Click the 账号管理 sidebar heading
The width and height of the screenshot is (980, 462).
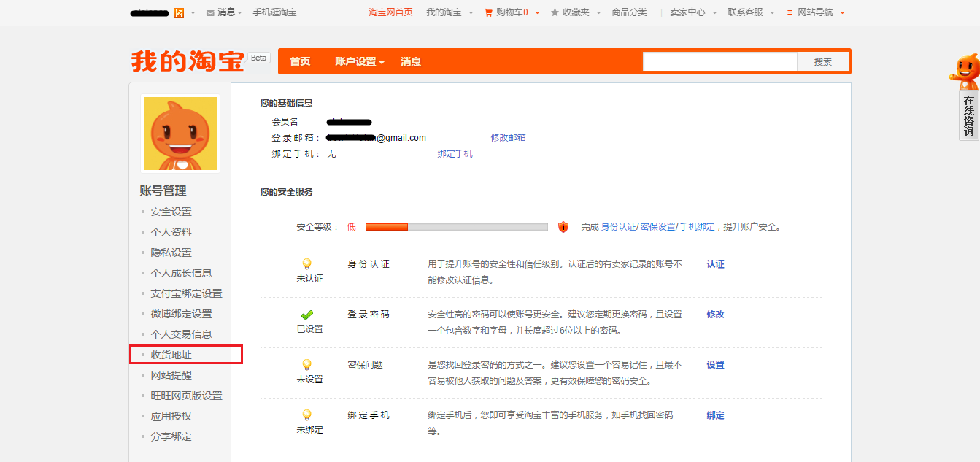[x=163, y=190]
